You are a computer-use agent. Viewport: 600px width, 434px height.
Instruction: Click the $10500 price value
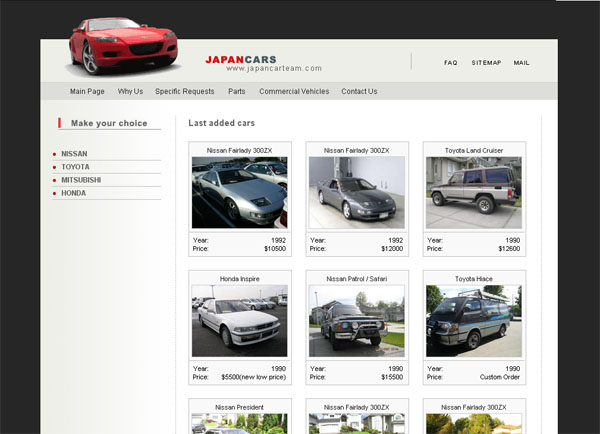pyautogui.click(x=275, y=249)
